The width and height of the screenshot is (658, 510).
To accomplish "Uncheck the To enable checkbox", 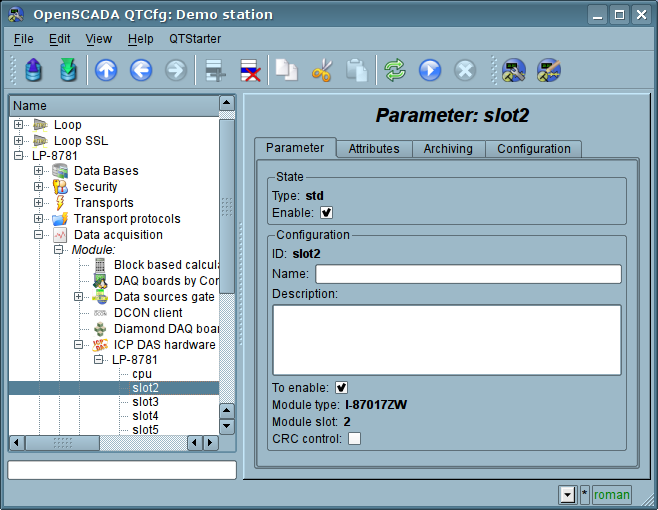I will point(341,388).
